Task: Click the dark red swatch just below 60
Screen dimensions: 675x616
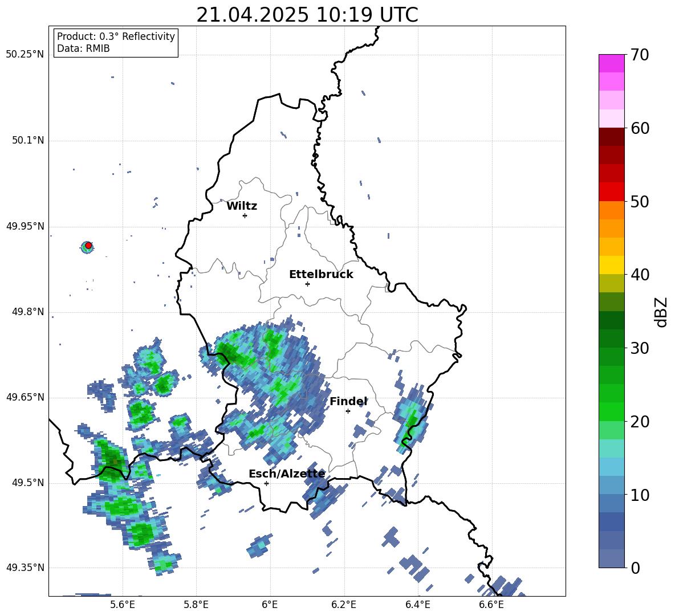Action: [x=611, y=137]
